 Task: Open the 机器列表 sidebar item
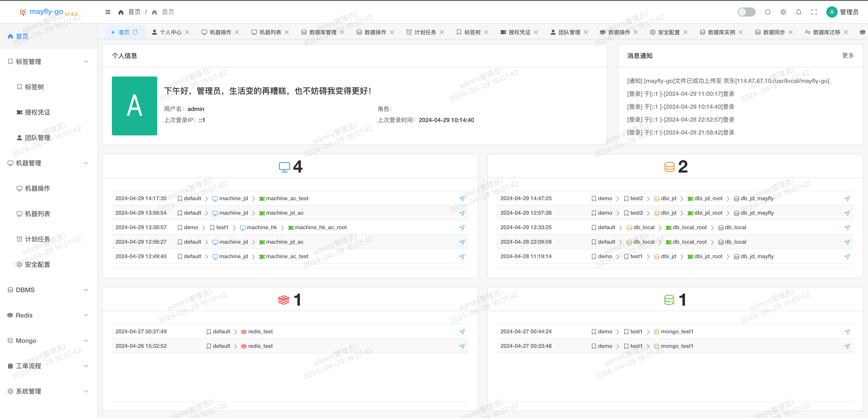point(37,214)
